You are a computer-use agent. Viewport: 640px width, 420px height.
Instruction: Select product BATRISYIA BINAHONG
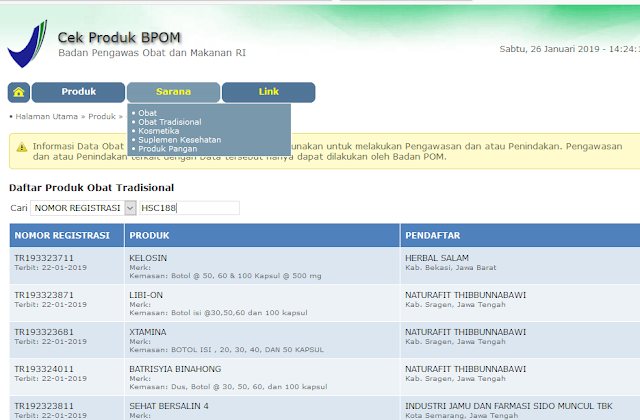click(175, 369)
